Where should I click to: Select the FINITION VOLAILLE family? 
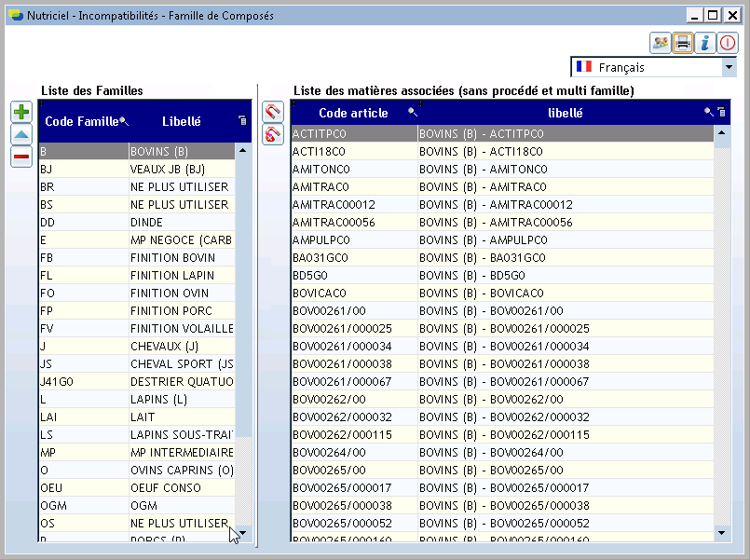pyautogui.click(x=137, y=329)
